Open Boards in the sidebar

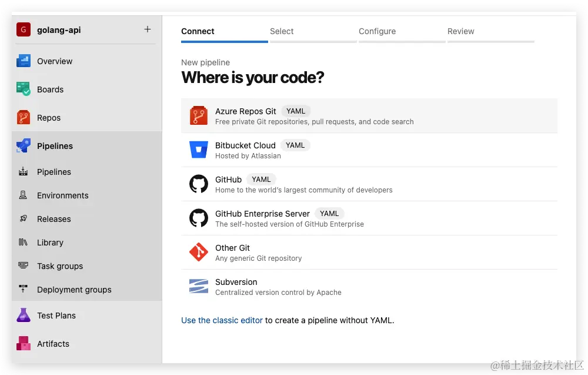pyautogui.click(x=50, y=89)
